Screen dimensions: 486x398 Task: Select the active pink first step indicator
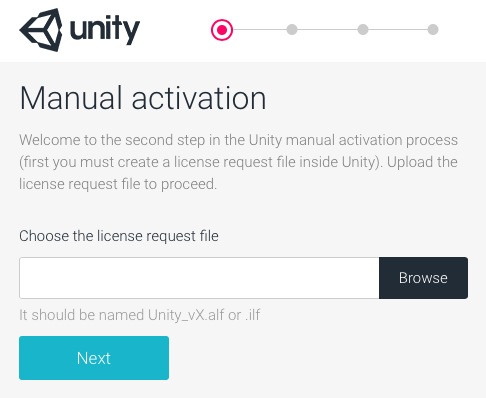222,30
